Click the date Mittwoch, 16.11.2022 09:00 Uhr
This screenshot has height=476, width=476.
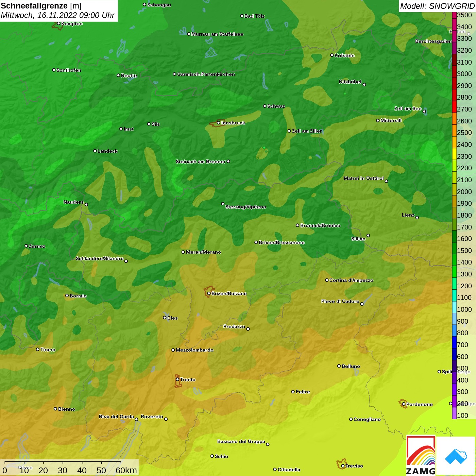coord(58,15)
